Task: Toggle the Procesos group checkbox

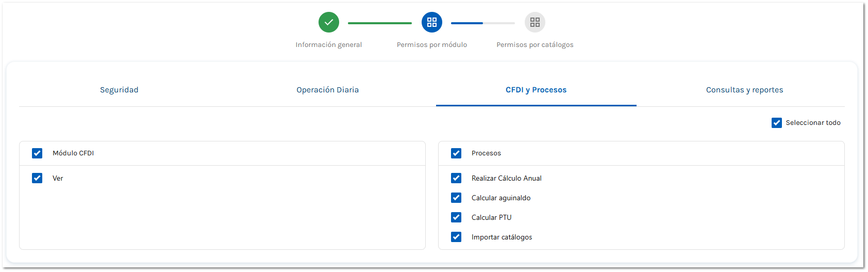Action: click(456, 153)
